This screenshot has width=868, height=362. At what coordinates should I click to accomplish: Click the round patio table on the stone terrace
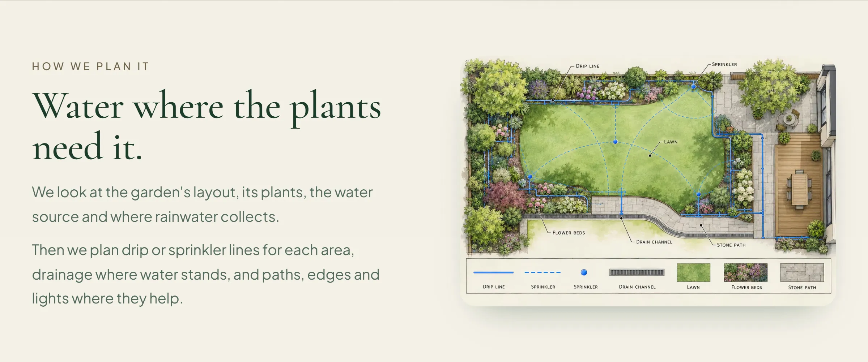789,119
